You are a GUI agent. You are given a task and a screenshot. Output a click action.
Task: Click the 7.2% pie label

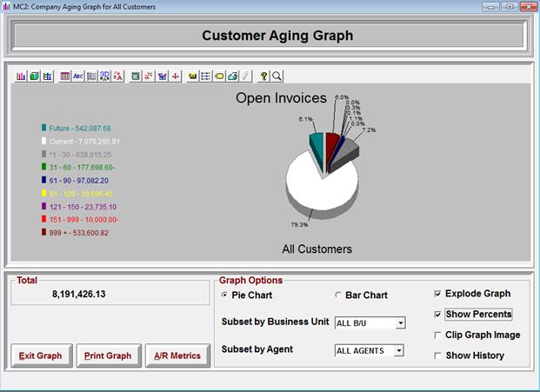click(x=369, y=130)
